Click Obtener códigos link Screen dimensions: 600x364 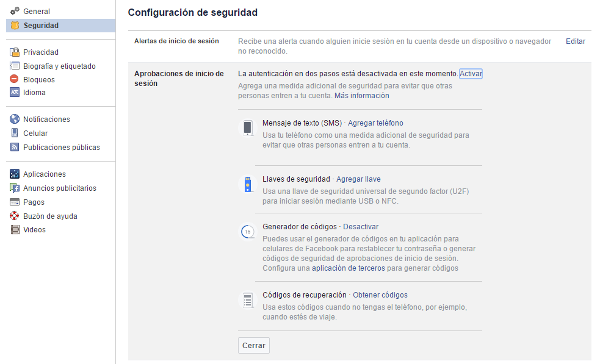(x=380, y=295)
